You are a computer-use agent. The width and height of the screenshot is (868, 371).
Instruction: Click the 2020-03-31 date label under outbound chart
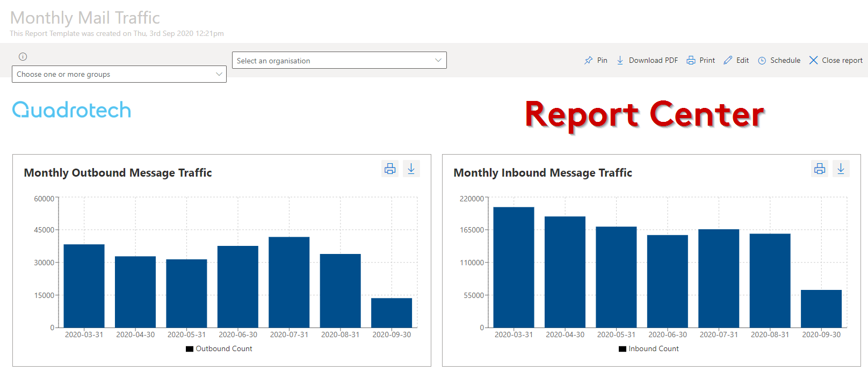[84, 334]
